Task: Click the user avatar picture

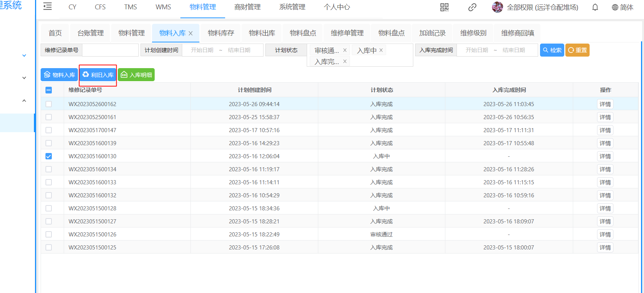Action: click(x=497, y=7)
